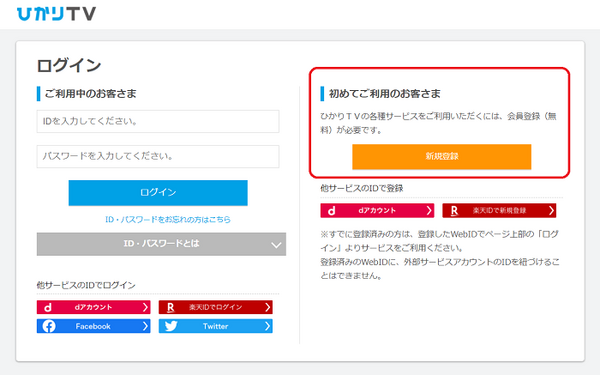The width and height of the screenshot is (600, 375).
Task: Click the d icon in login dアカウント button
Action: (x=48, y=307)
